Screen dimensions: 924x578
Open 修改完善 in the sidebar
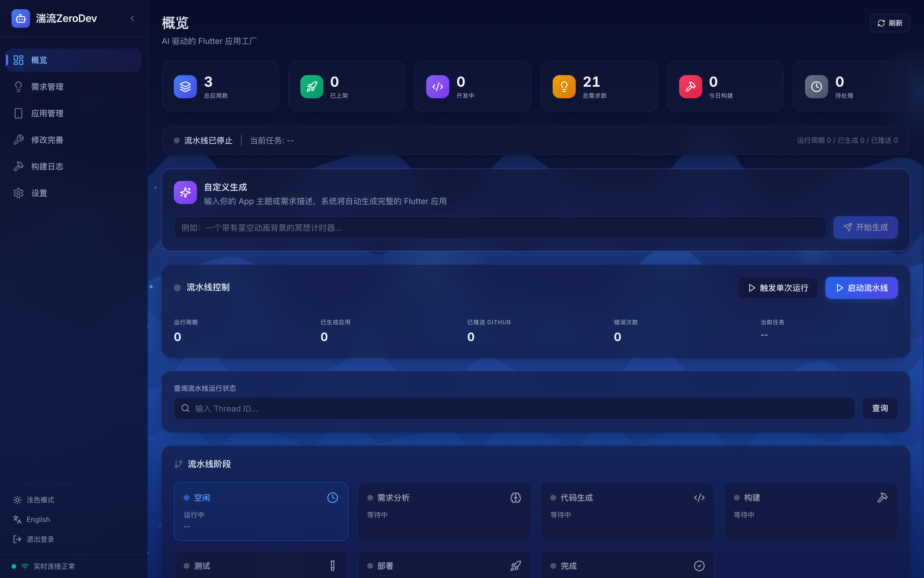74,140
